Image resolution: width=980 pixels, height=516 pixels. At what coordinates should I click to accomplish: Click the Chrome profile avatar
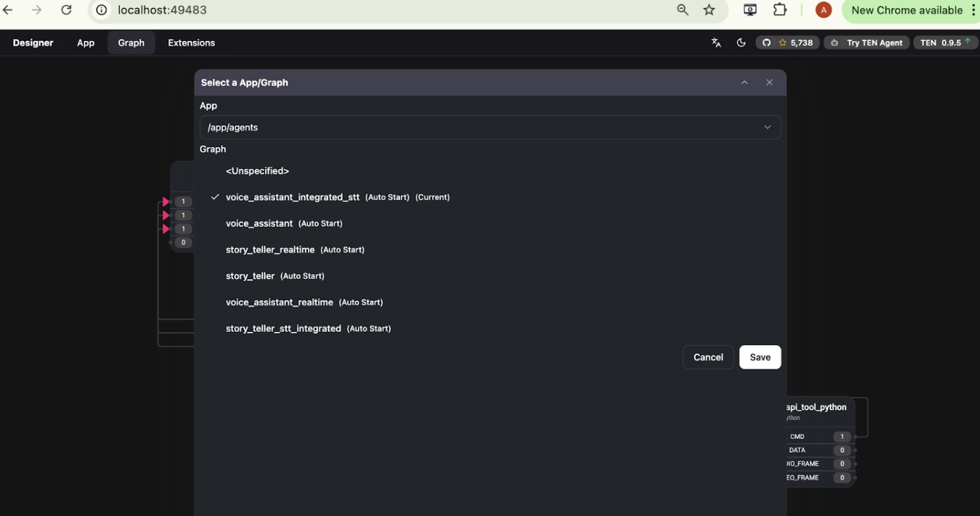823,10
